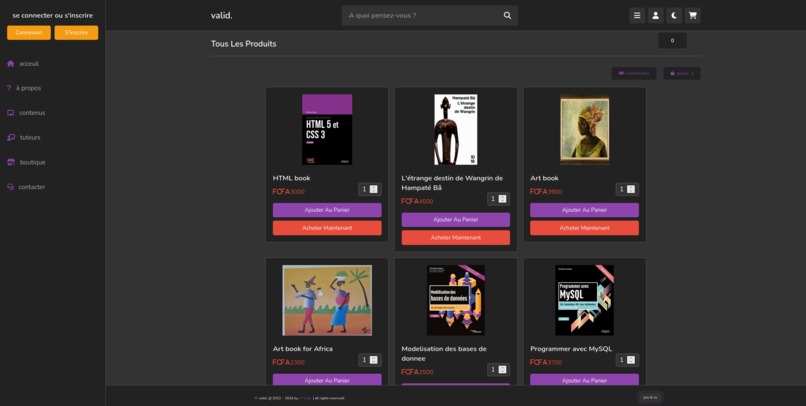Click the FCFA2500 price
Screen dimensions: 806x406
click(417, 372)
